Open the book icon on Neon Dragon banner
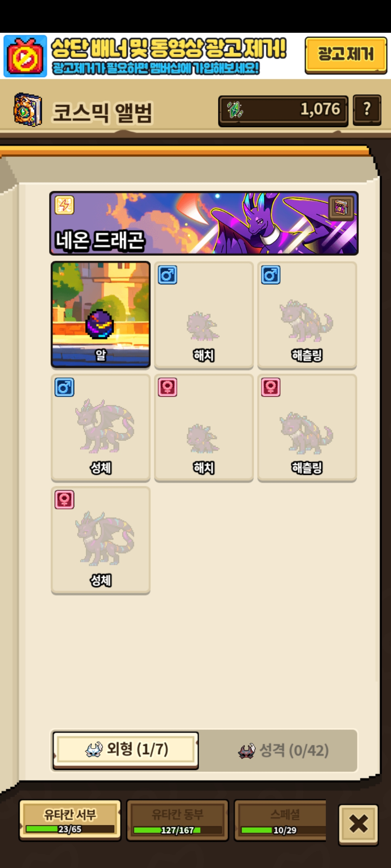The height and width of the screenshot is (868, 391). pyautogui.click(x=341, y=208)
